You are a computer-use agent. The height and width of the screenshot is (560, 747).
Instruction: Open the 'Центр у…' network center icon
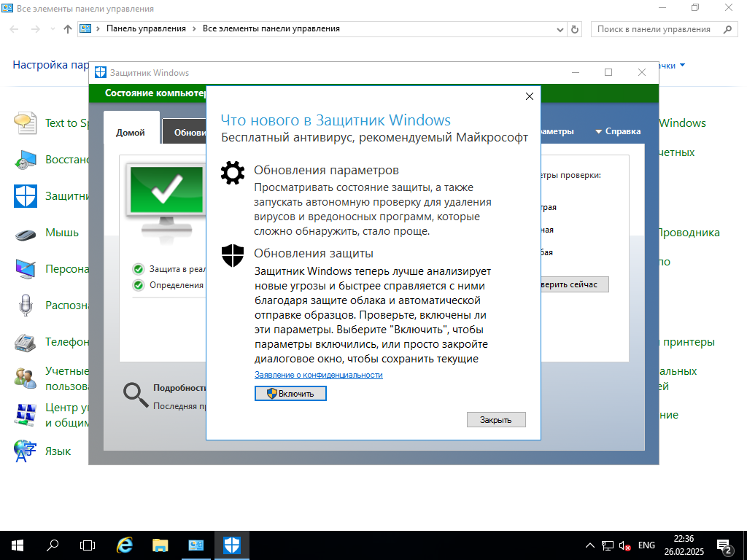click(26, 415)
